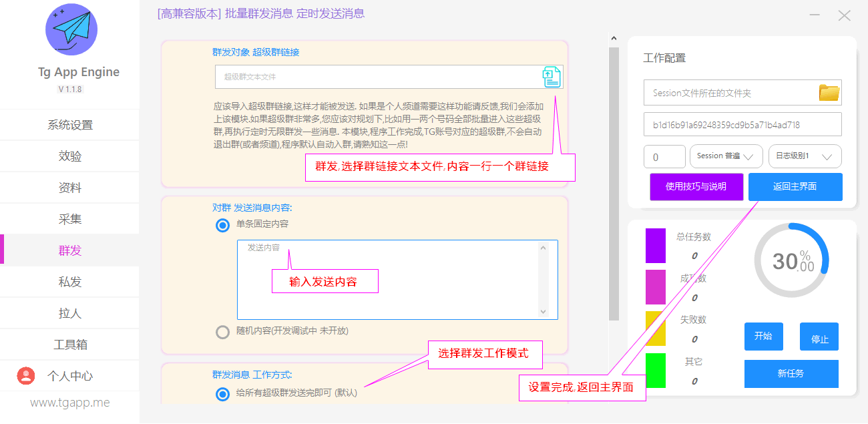Select 随机内容 radio option
The height and width of the screenshot is (424, 868).
223,332
